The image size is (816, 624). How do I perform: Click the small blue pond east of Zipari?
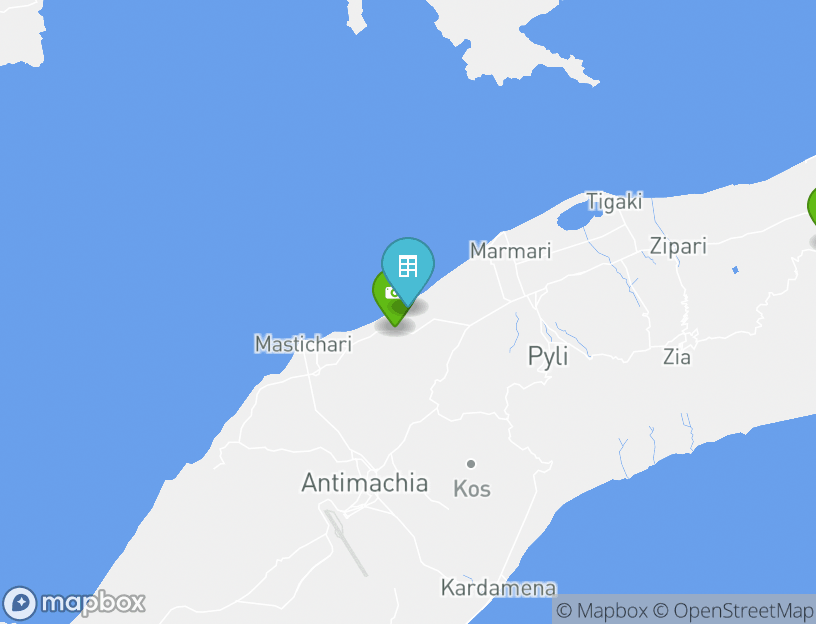pos(735,270)
